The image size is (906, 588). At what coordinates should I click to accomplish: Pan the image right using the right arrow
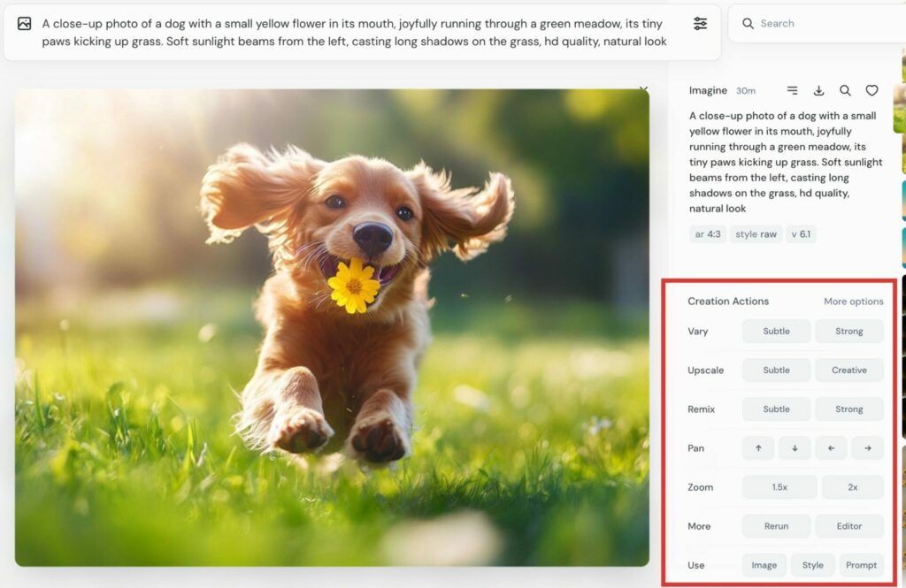coord(867,448)
